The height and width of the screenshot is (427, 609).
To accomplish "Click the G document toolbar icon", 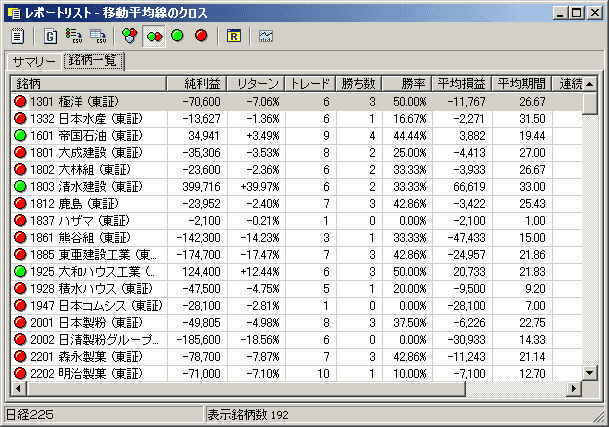I will 50,36.
